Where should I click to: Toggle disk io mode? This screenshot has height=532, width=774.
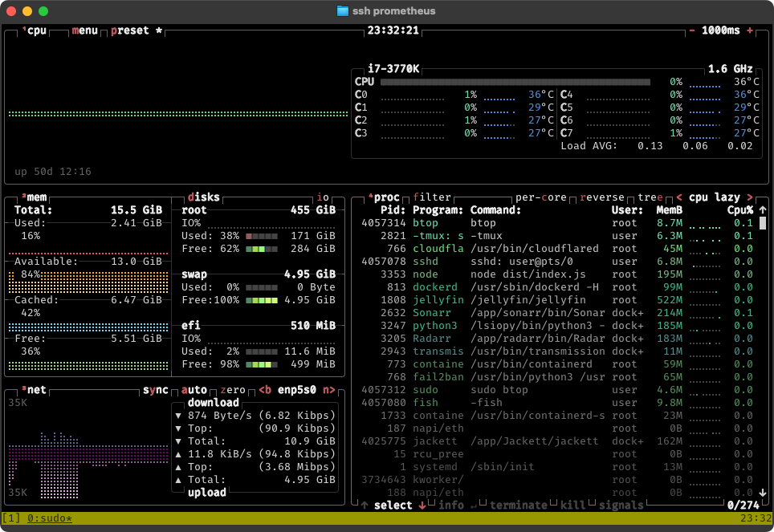[323, 197]
